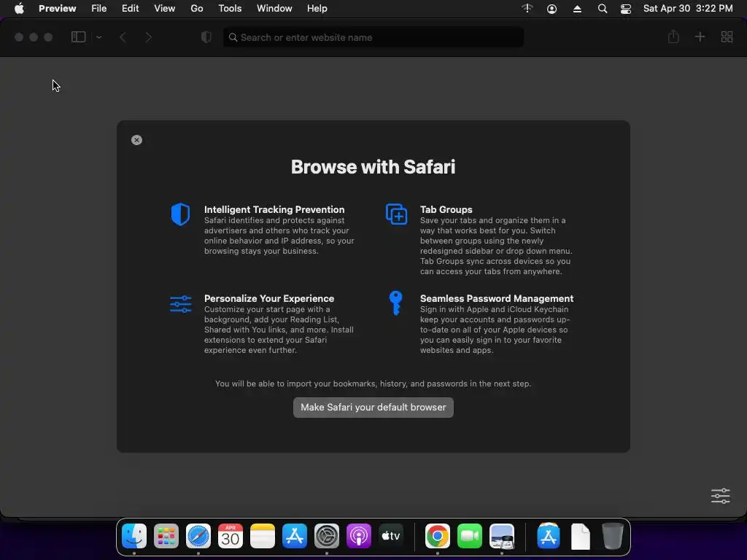Toggle the Safari sidebar button

point(78,37)
